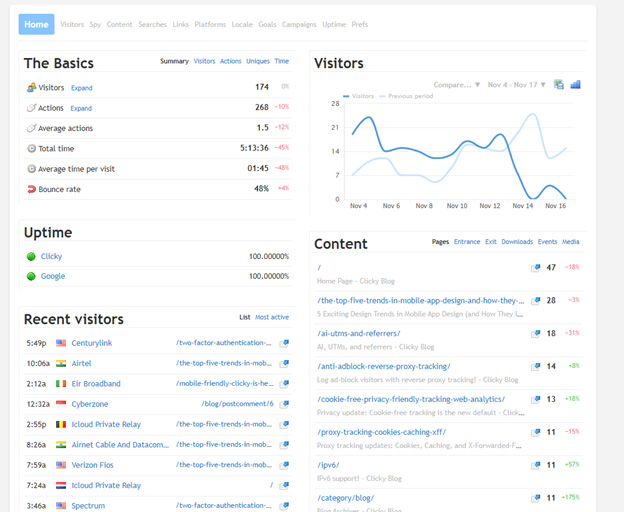Switch to bar chart view icon
This screenshot has height=512, width=624.
(575, 84)
